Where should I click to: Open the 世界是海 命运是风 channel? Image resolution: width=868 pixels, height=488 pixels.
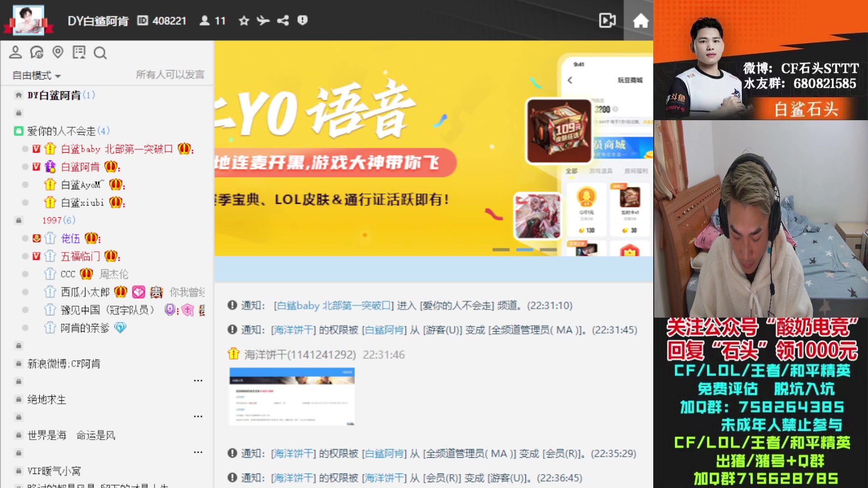pyautogui.click(x=71, y=435)
